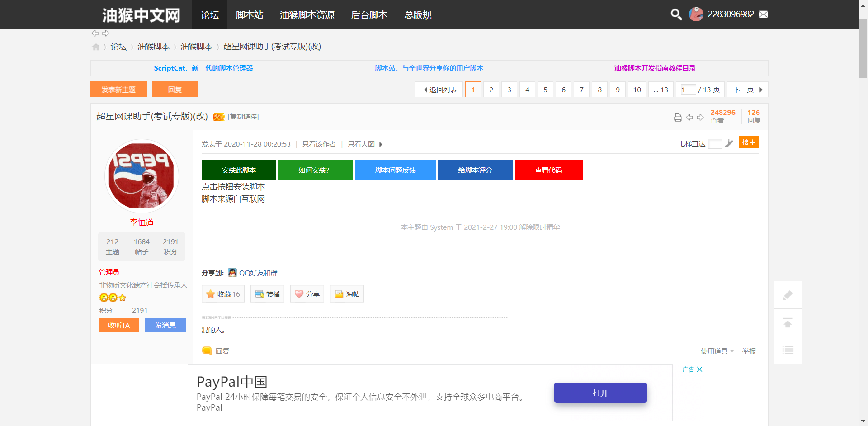Click the heart 分享 share button

point(307,294)
